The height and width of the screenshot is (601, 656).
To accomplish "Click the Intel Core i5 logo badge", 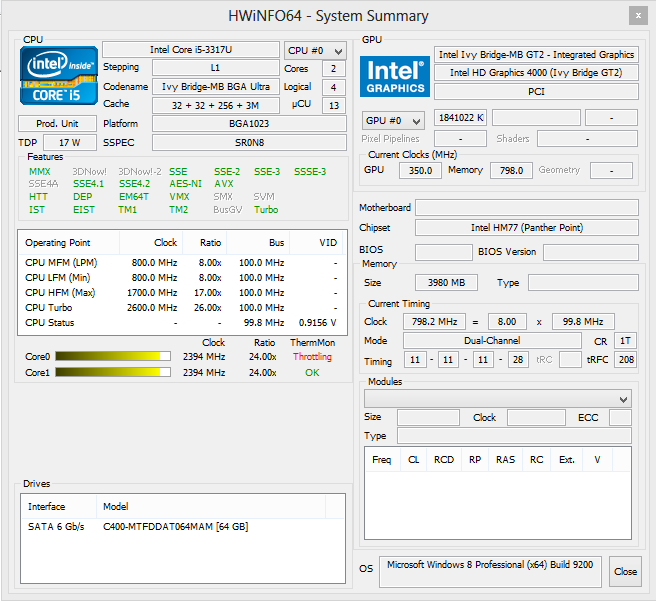I will click(59, 75).
